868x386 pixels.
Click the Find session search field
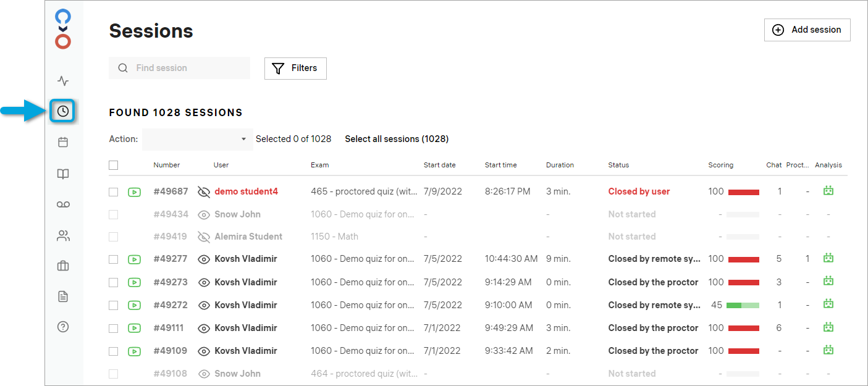(x=185, y=68)
